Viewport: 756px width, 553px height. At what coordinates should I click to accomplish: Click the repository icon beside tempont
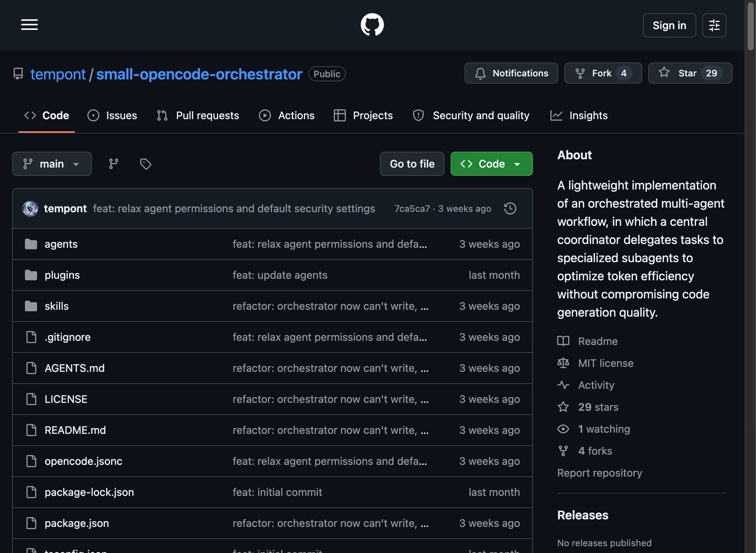(18, 74)
